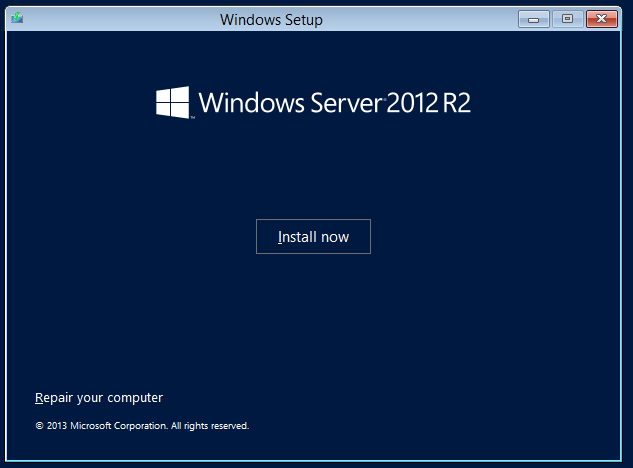Open the Repair your computer link
633x468 pixels.
pyautogui.click(x=99, y=398)
